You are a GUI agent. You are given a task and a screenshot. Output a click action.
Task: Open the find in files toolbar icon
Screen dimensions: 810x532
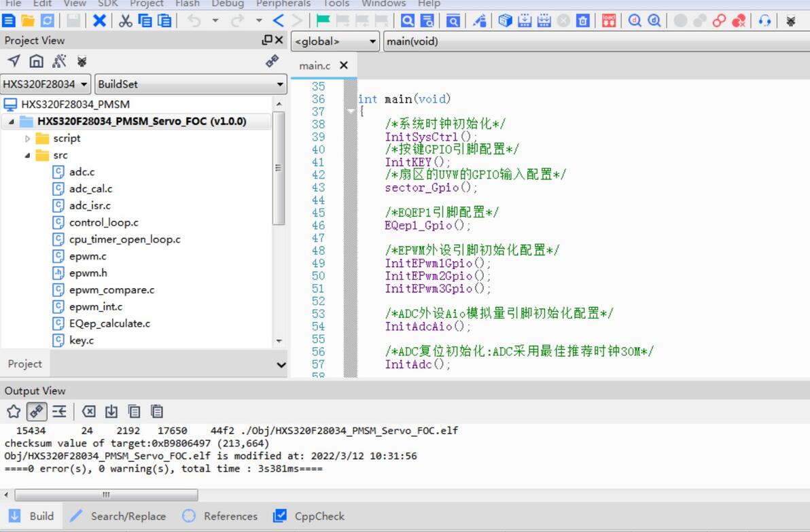click(x=427, y=20)
